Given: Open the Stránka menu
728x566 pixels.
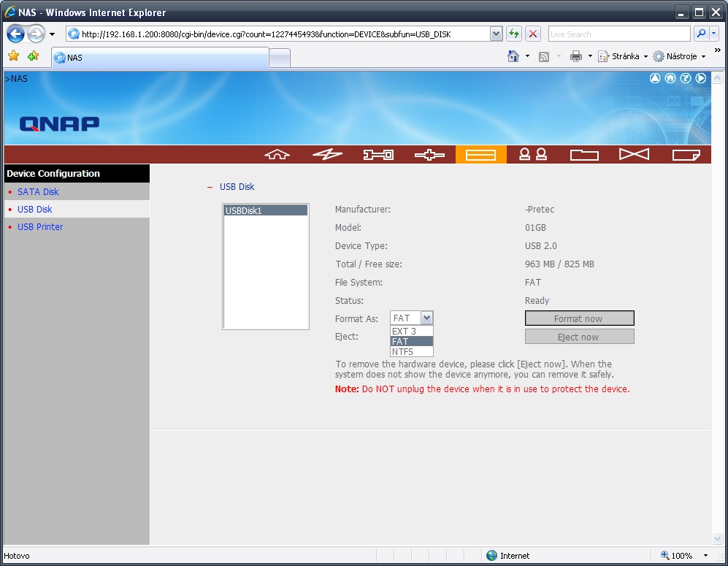Looking at the screenshot, I should pos(623,56).
